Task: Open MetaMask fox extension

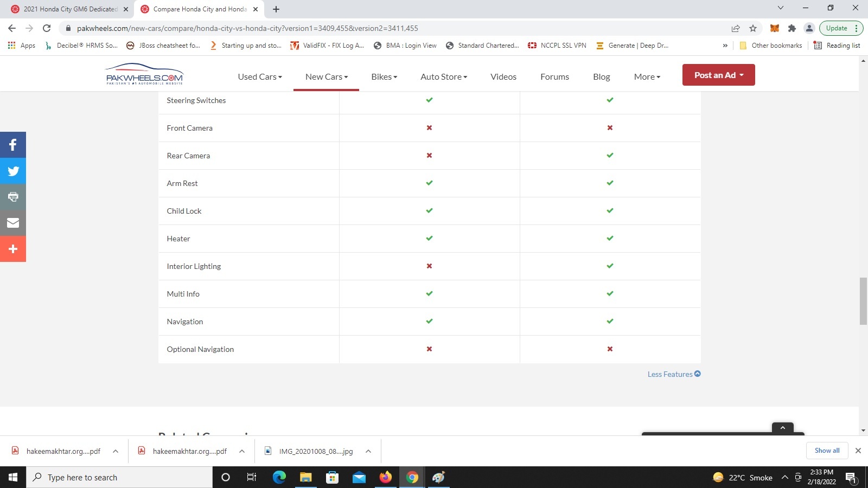Action: [775, 28]
